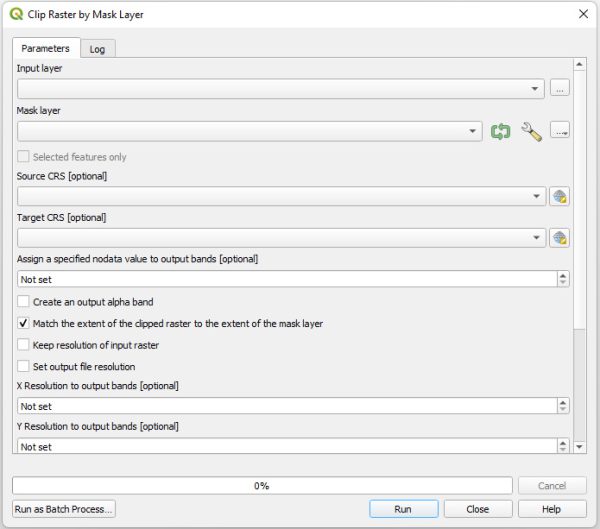Switch to the Log tab
The image size is (600, 529).
coord(97,49)
